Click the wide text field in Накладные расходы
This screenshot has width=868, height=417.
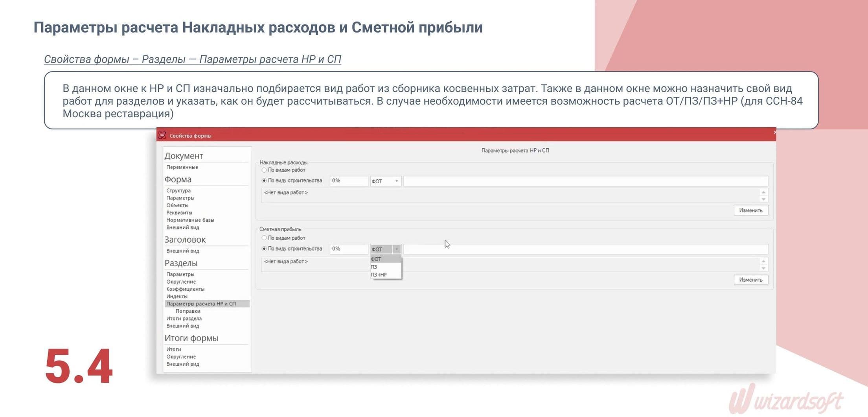click(x=586, y=181)
